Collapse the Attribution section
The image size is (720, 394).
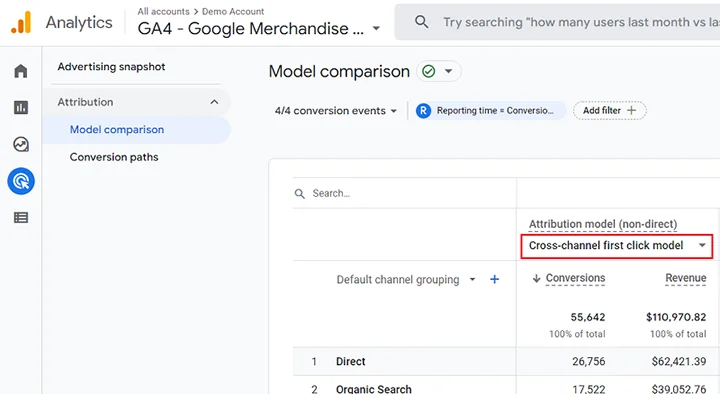(x=214, y=102)
